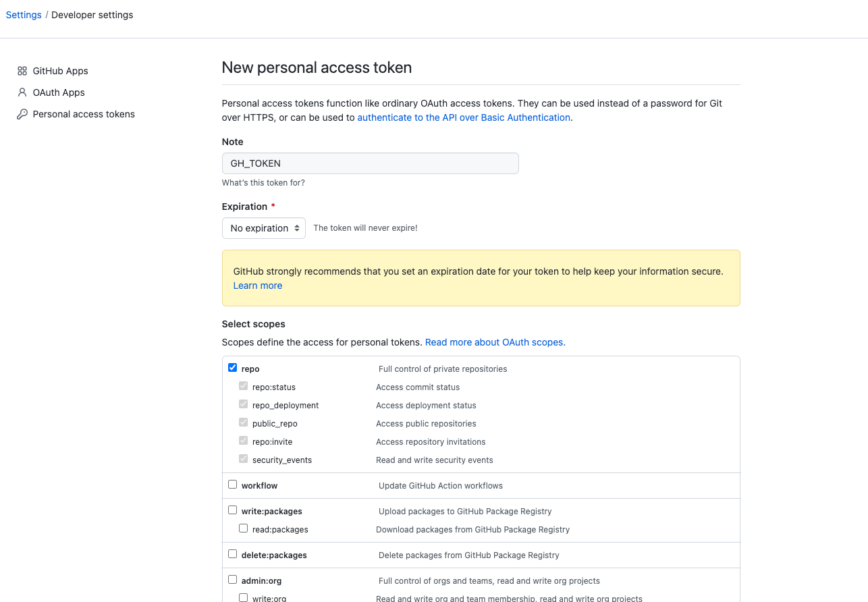Check the write:packages scope
The width and height of the screenshot is (868, 602).
pos(233,510)
